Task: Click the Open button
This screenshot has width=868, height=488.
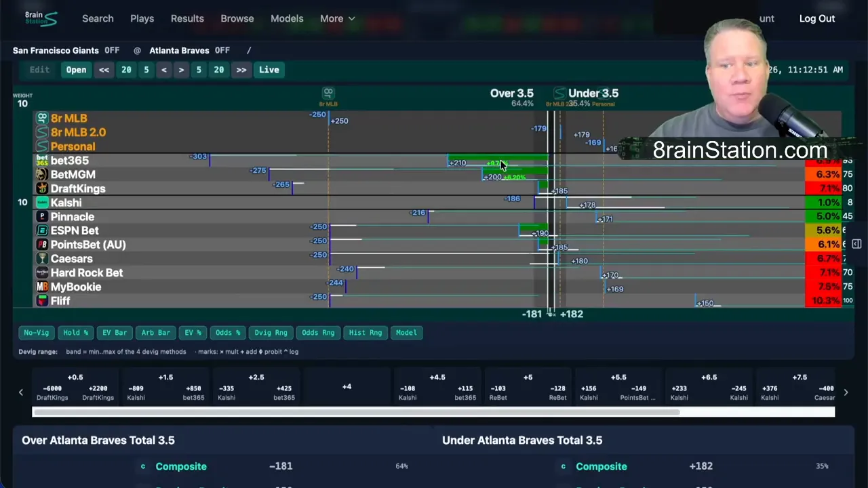Action: coord(76,70)
